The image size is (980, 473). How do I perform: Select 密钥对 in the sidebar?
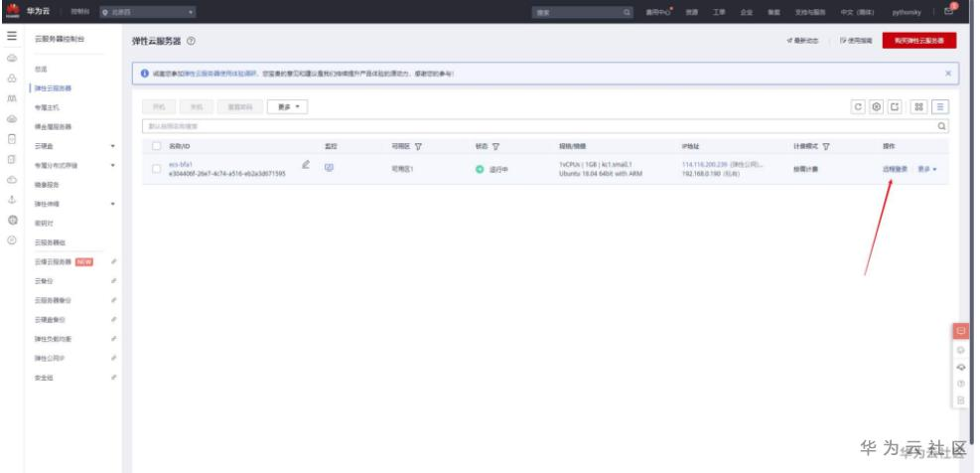tap(45, 223)
